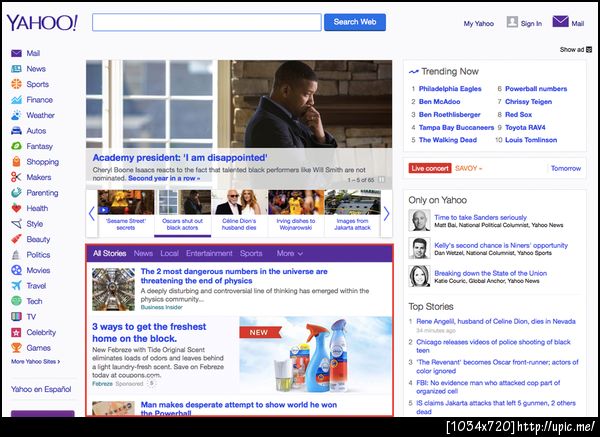The width and height of the screenshot is (600, 437).
Task: Click the Show ad icon
Action: click(x=589, y=49)
